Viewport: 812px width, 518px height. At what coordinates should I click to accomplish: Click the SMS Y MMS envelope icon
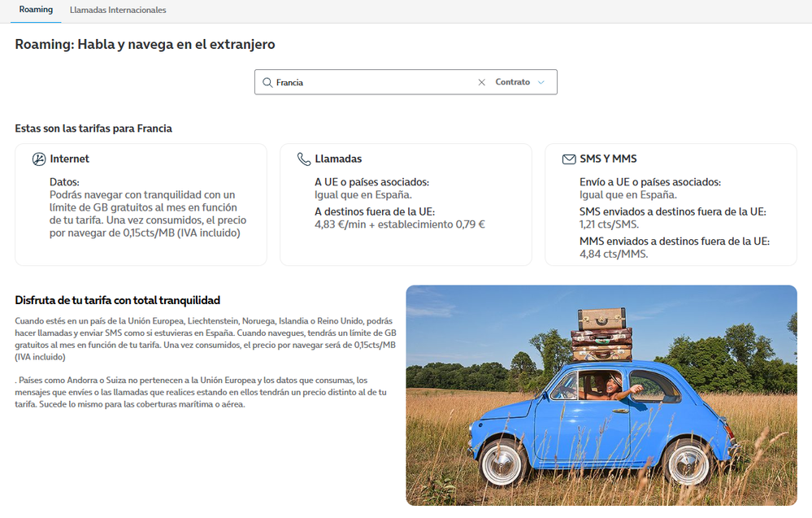tap(568, 159)
